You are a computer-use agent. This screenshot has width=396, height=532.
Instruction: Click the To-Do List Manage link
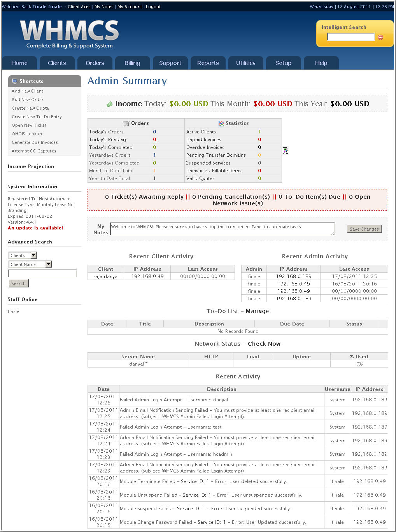pos(257,311)
